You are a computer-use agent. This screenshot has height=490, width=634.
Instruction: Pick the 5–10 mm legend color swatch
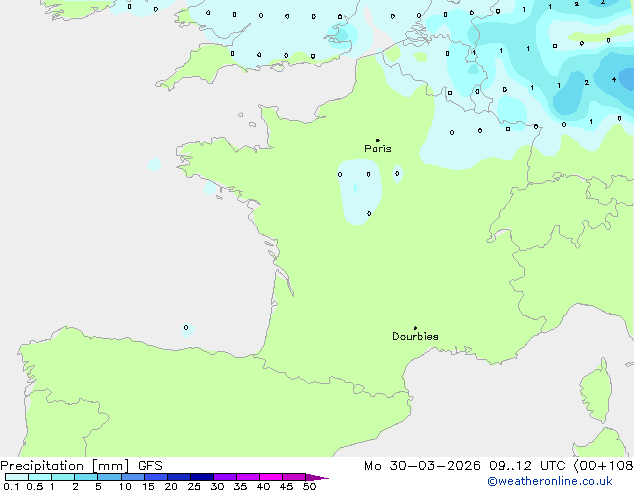coord(109,477)
